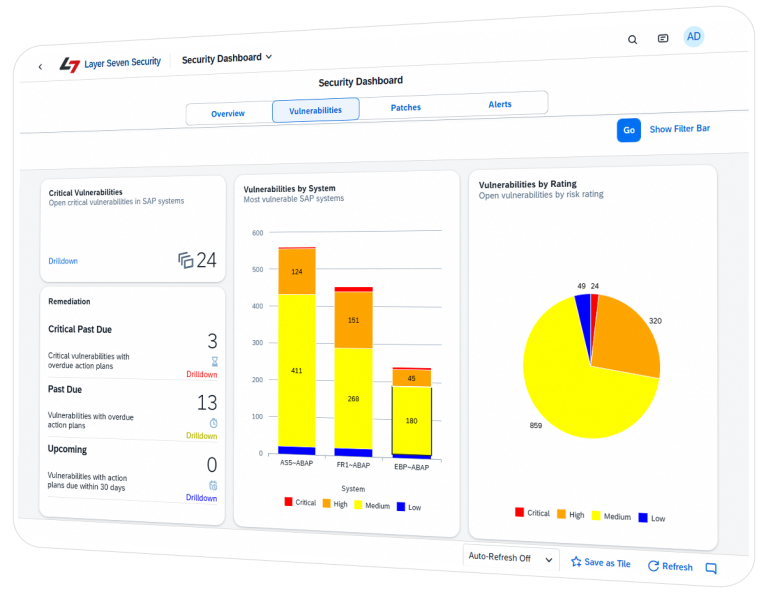The width and height of the screenshot is (768, 594).
Task: Click the star icon of Save as Tile
Action: [576, 561]
